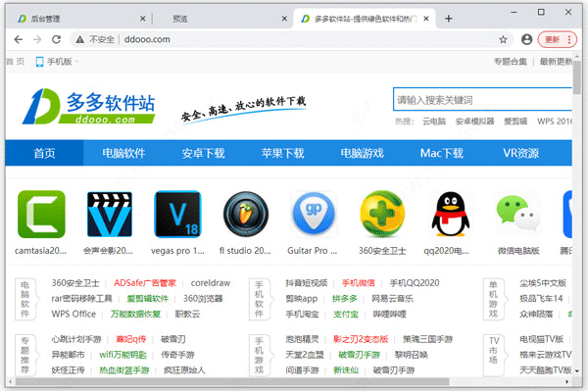Open the 安卓下载 navigation menu
The width and height of the screenshot is (588, 391).
click(203, 153)
